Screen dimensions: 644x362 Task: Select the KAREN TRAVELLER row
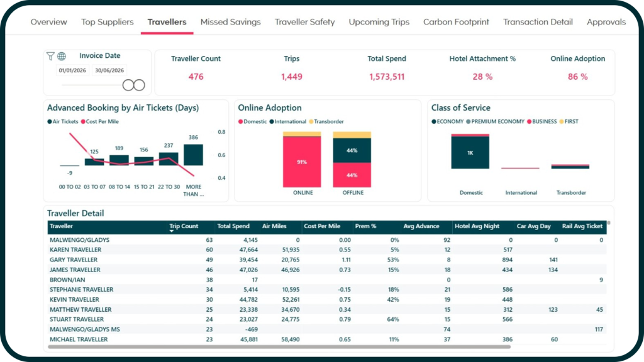pyautogui.click(x=327, y=250)
